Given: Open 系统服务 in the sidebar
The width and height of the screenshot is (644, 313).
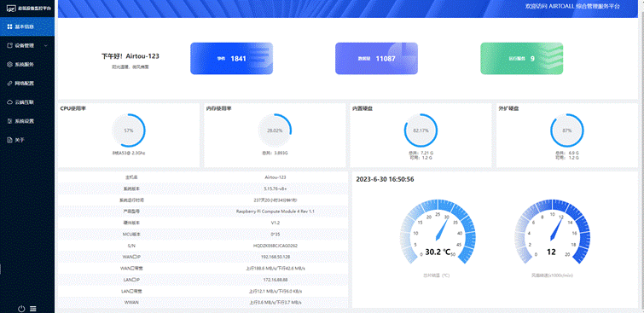Looking at the screenshot, I should click(x=27, y=65).
